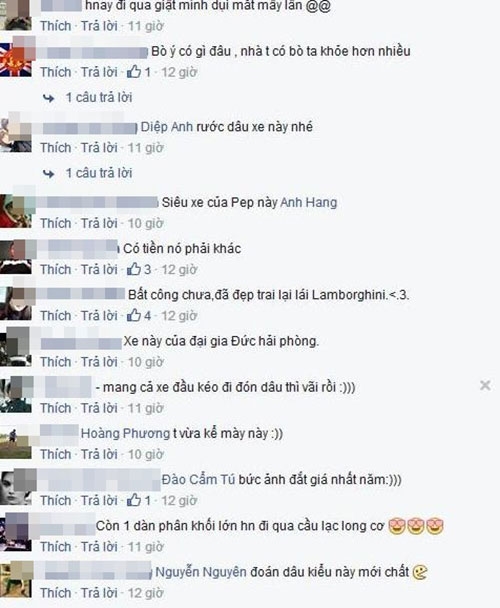Hide the "mang cả xe đầu kéo" comment with the X
Viewport: 500px width, 608px height.
point(485,385)
